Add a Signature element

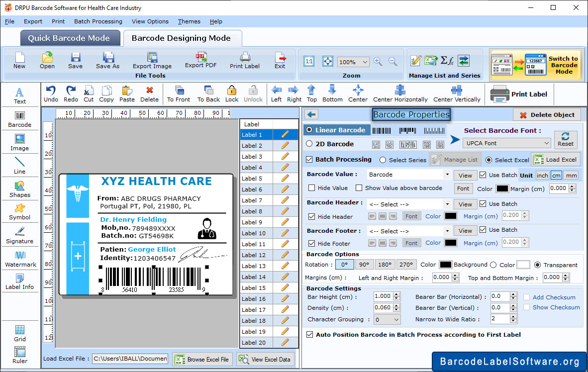(x=19, y=236)
